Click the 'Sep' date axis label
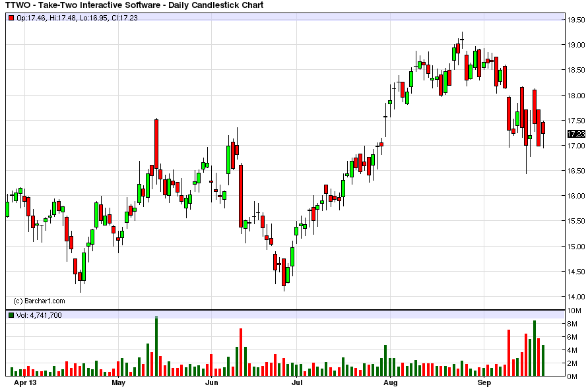This screenshot has height=391, width=588. [484, 383]
